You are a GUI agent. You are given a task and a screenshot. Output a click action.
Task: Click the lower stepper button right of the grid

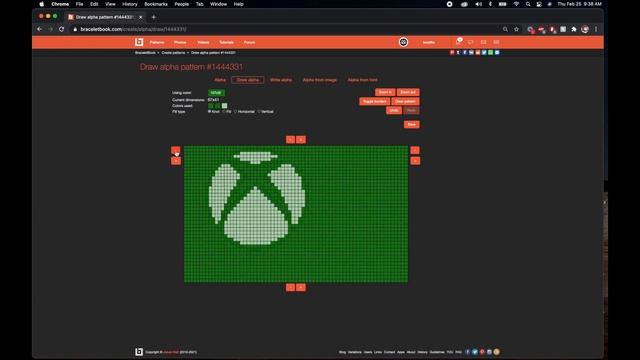coord(415,161)
